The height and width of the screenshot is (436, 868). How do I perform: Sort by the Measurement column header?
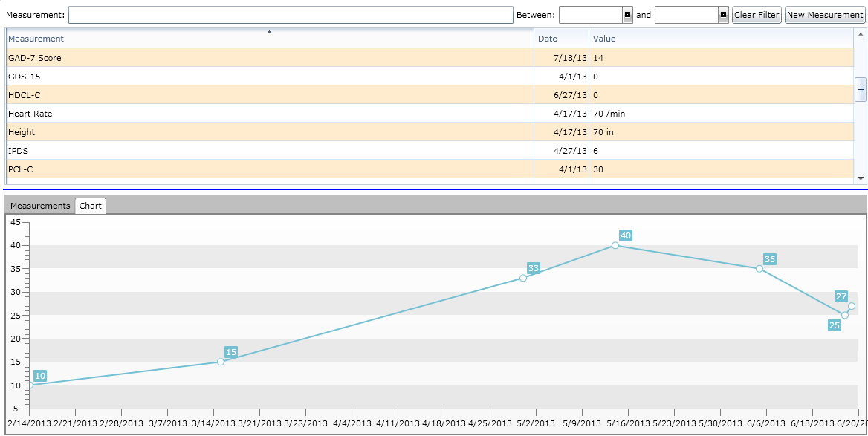click(x=271, y=39)
